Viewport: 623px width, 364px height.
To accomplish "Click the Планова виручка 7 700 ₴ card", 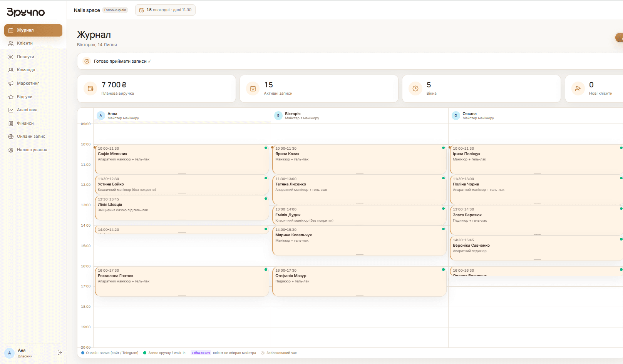I will point(156,88).
